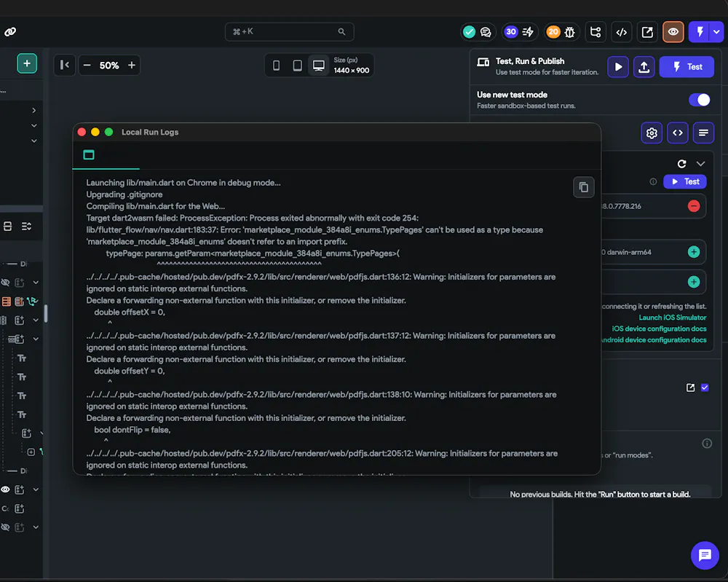Click the Test button with the lightning icon
The image size is (728, 582).
[x=687, y=67]
